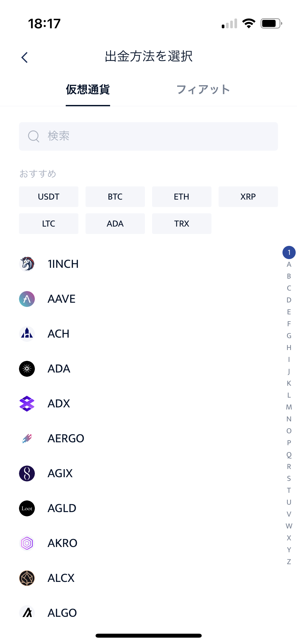Tap the ADX coin icon
This screenshot has width=297, height=644.
(27, 403)
